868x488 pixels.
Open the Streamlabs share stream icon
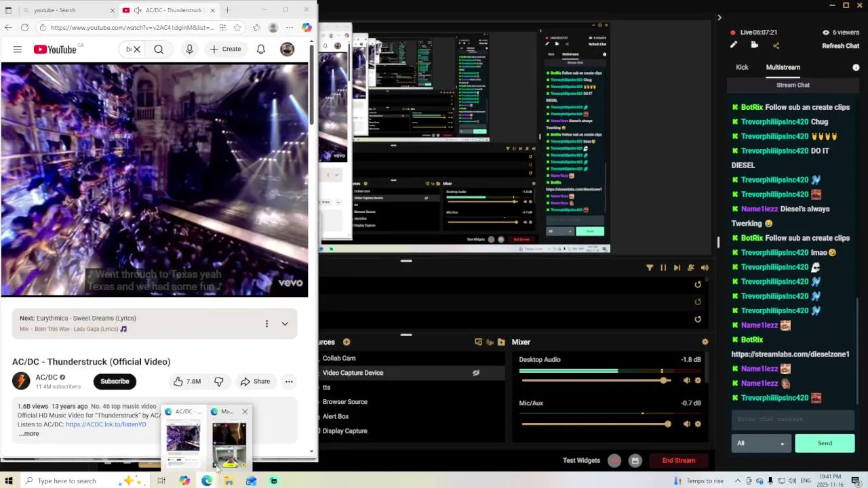tap(776, 45)
